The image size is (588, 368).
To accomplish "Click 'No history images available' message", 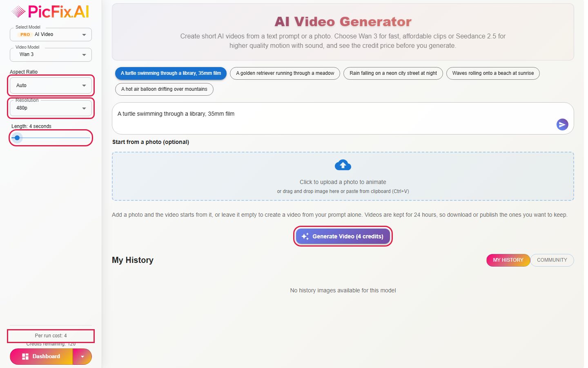I will tap(343, 290).
